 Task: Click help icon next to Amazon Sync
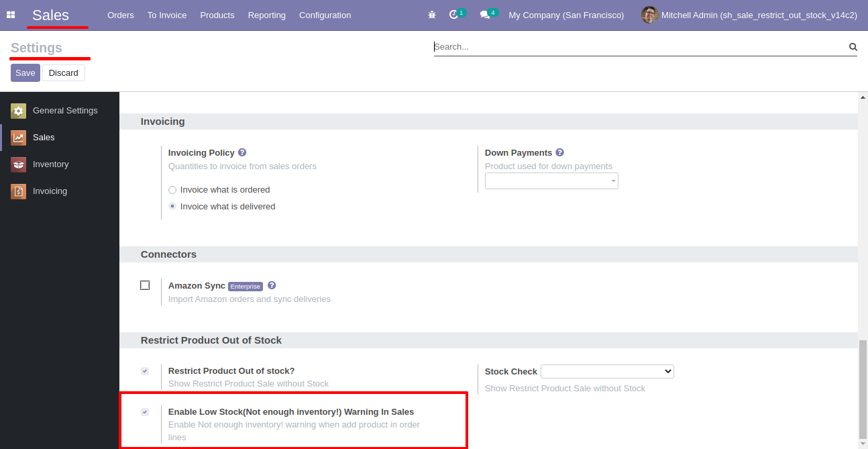(x=272, y=285)
